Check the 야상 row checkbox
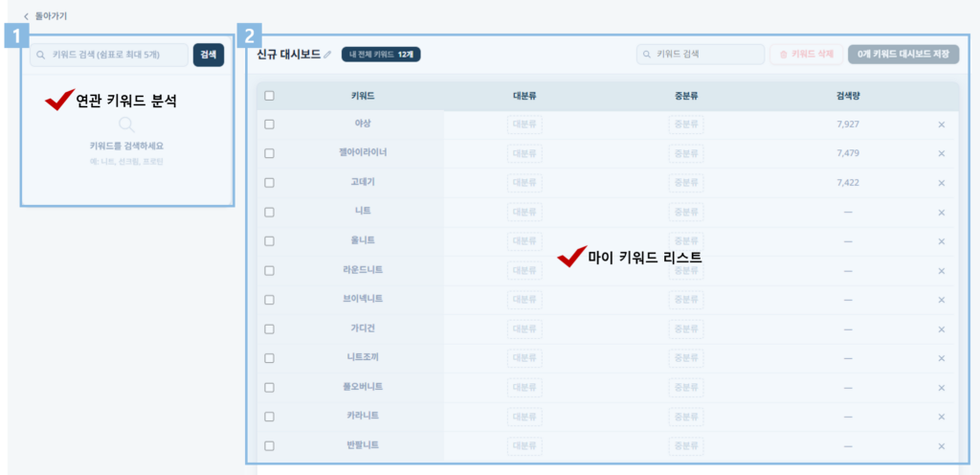Viewport: 980px width, 475px height. [269, 124]
